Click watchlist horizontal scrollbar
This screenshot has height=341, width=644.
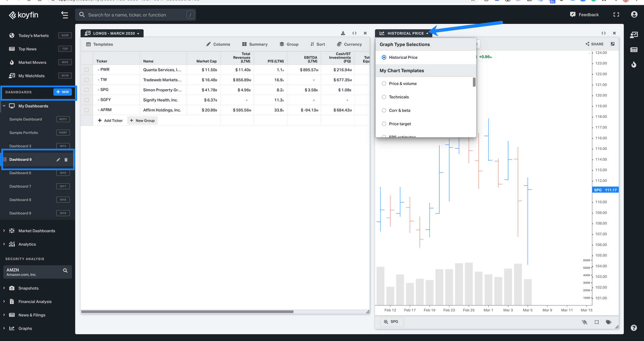click(187, 312)
